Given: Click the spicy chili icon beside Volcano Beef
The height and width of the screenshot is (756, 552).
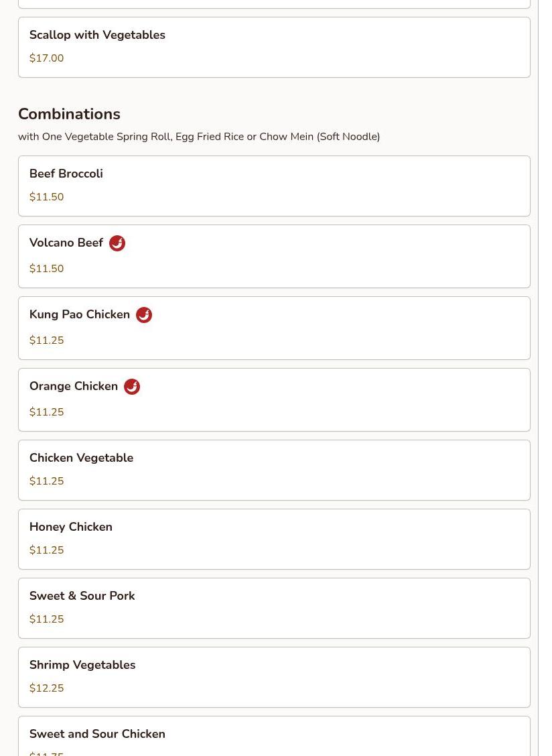Looking at the screenshot, I should click(x=117, y=243).
